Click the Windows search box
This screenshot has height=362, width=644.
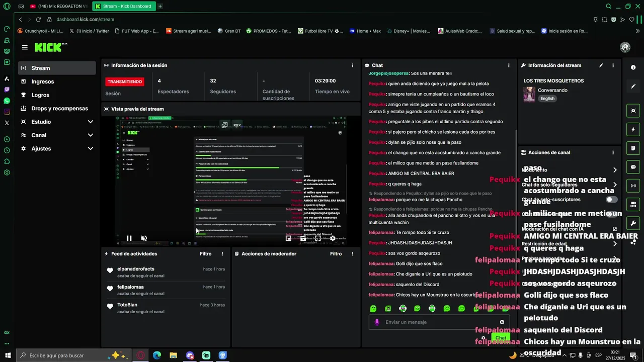pyautogui.click(x=73, y=355)
